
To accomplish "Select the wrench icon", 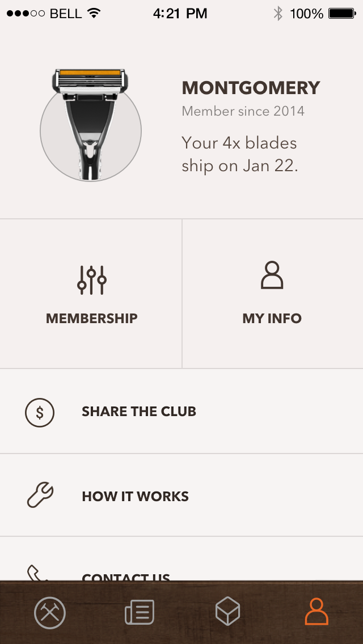I will 40,495.
